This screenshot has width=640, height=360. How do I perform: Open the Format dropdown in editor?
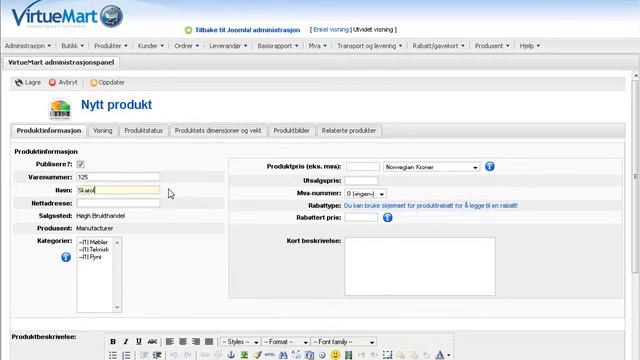285,342
